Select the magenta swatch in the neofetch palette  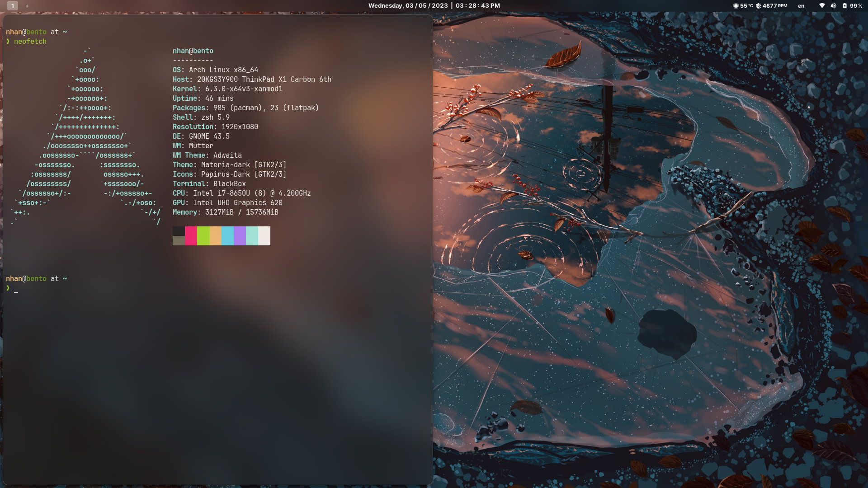pyautogui.click(x=191, y=236)
